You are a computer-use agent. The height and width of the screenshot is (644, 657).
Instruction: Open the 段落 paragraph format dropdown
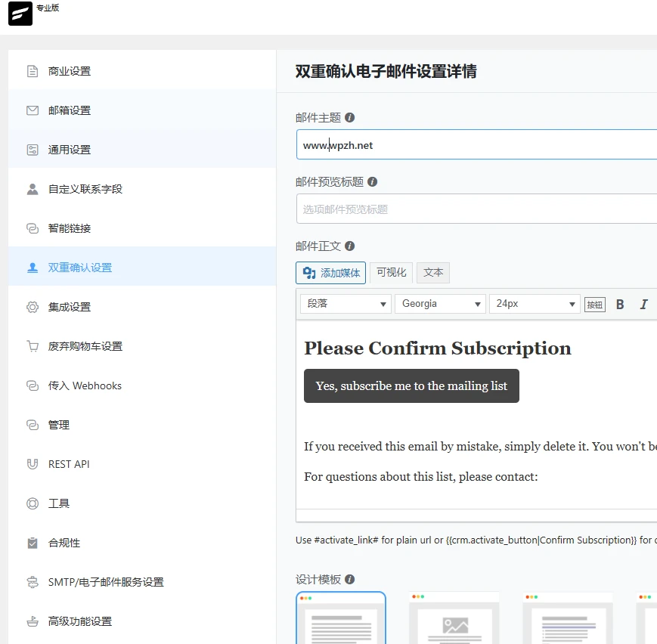(x=345, y=303)
